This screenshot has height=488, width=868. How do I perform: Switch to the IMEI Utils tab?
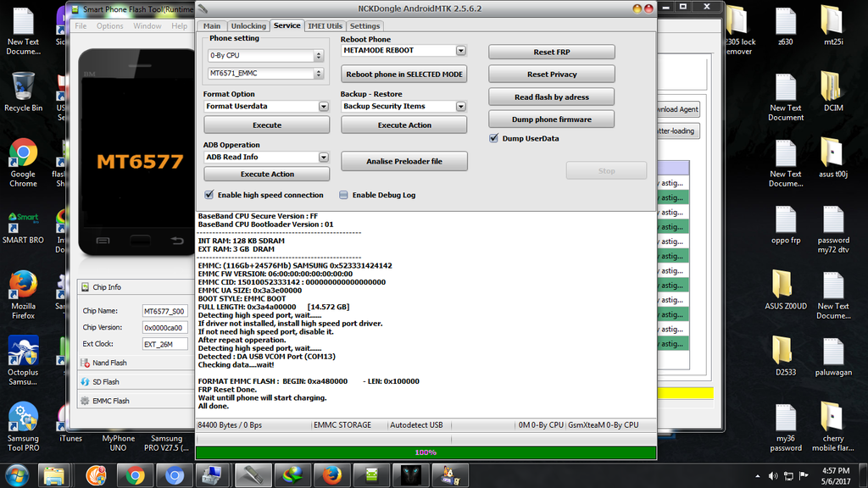(x=325, y=26)
